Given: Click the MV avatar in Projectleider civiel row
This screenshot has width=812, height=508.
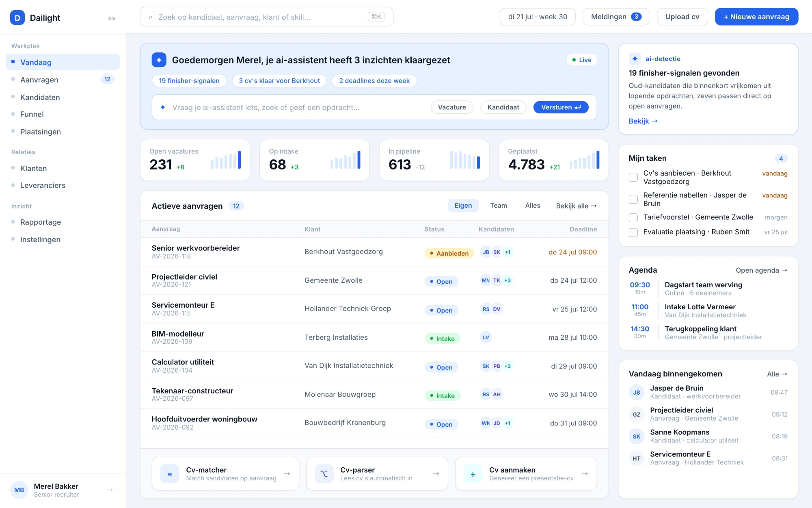Looking at the screenshot, I should click(486, 280).
